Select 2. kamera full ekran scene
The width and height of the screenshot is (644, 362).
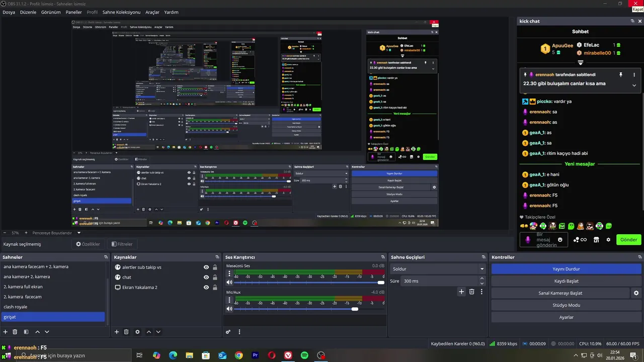pyautogui.click(x=53, y=287)
